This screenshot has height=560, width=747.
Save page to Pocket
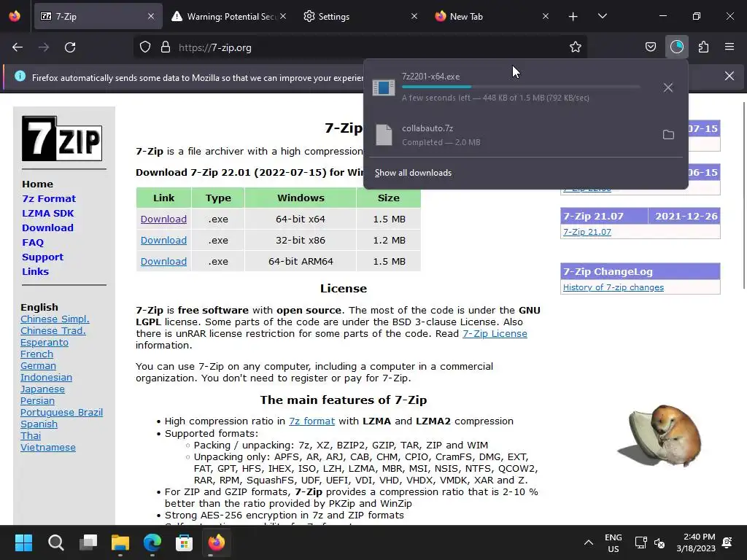650,47
